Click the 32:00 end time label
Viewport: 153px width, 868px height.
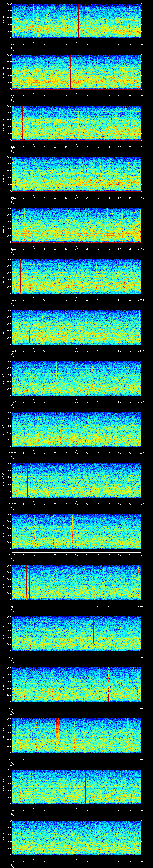[x=141, y=44]
